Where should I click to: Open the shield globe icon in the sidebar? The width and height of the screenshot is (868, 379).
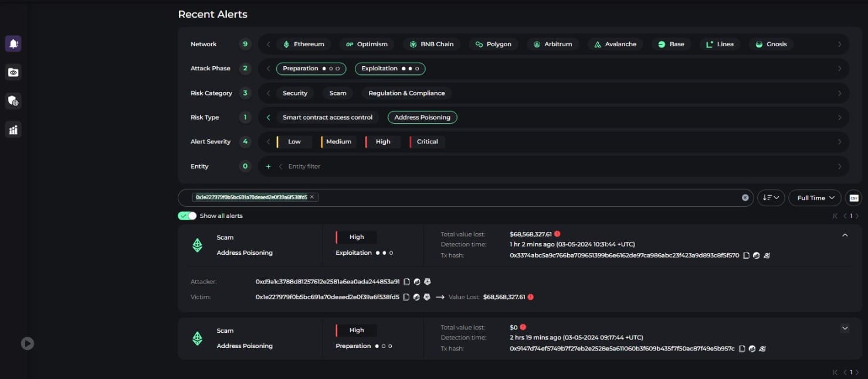click(x=13, y=101)
